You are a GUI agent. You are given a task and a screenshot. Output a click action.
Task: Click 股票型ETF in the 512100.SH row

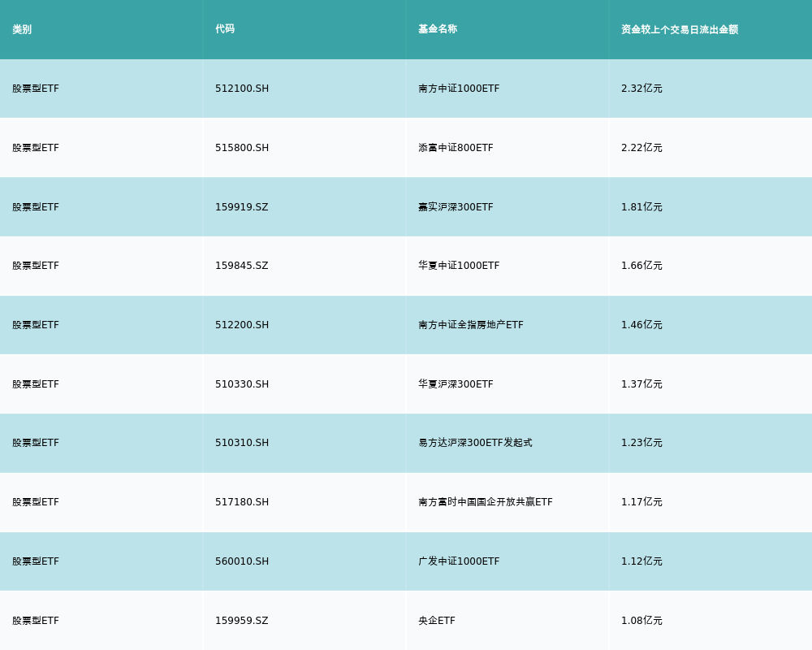click(x=36, y=89)
